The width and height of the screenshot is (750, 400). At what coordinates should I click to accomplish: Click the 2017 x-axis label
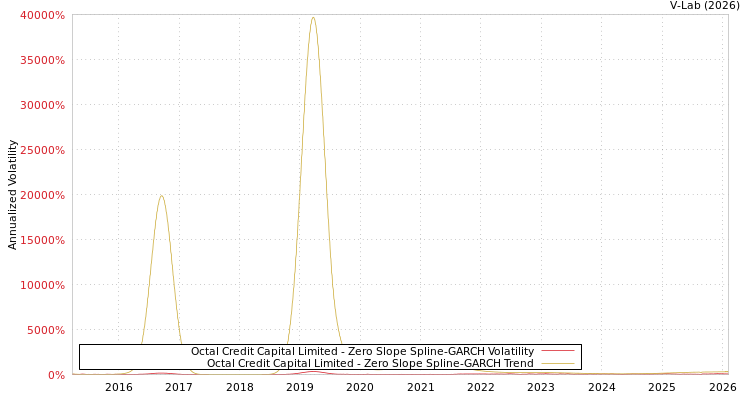[179, 387]
